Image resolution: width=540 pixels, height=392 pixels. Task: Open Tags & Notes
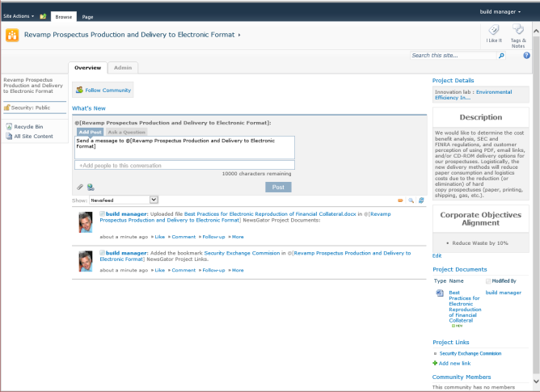pyautogui.click(x=518, y=32)
